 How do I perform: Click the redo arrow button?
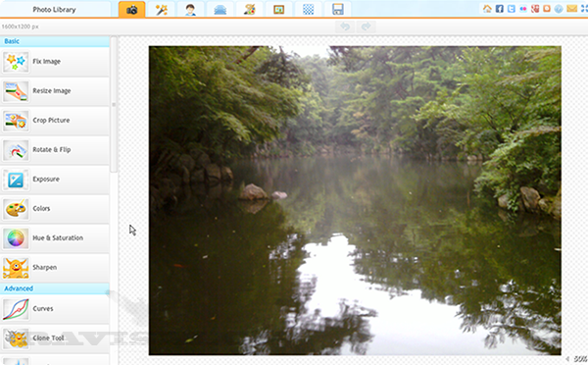pyautogui.click(x=366, y=26)
